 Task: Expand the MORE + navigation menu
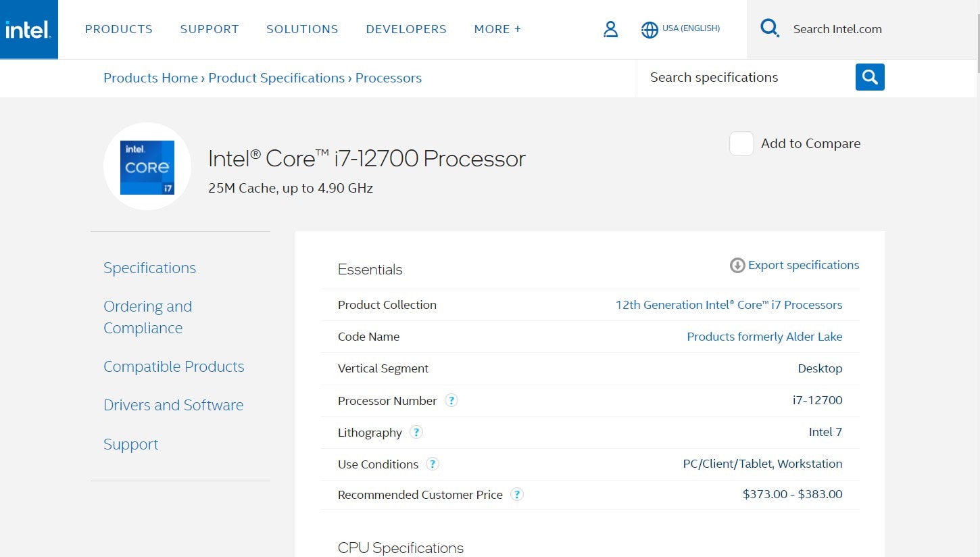(497, 29)
